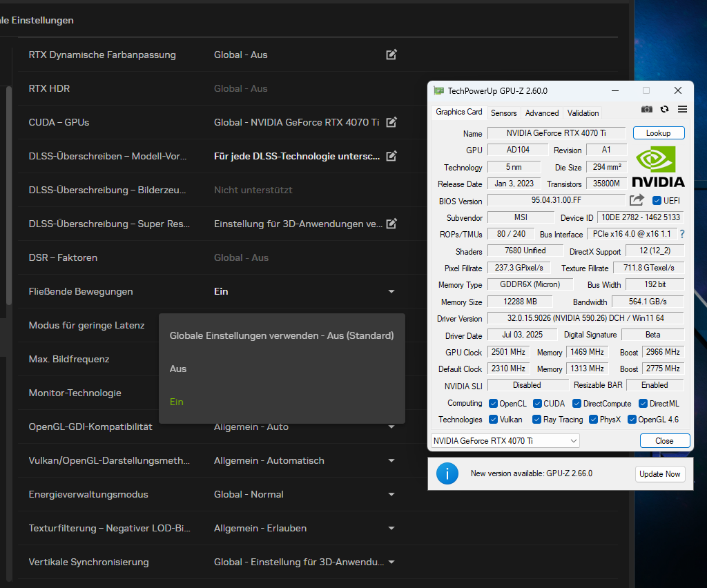The image size is (707, 588).
Task: Expand Energieverwaltungsmodus dropdown
Action: coord(391,494)
